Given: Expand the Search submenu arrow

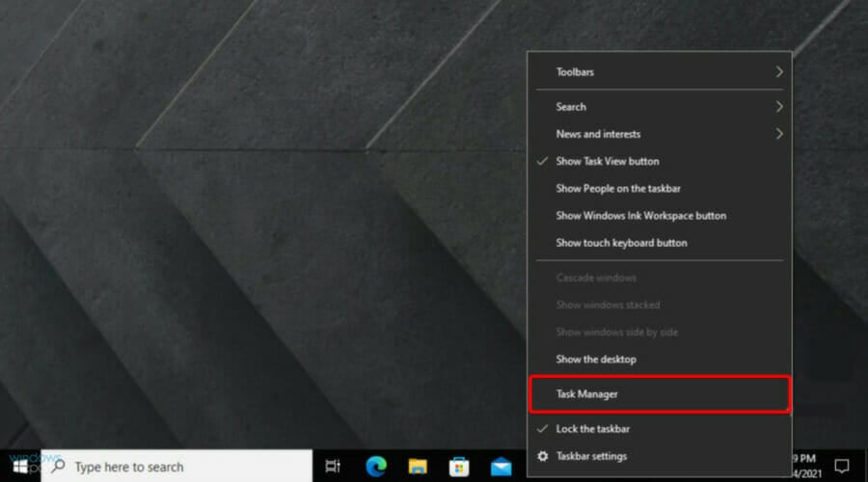Looking at the screenshot, I should 779,107.
